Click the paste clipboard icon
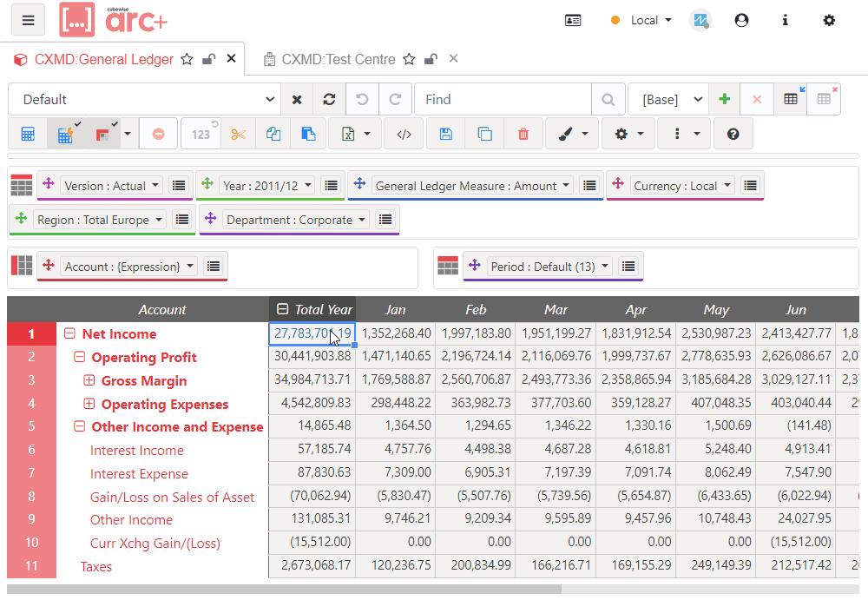Screen dimensions: 868x600 coord(308,134)
